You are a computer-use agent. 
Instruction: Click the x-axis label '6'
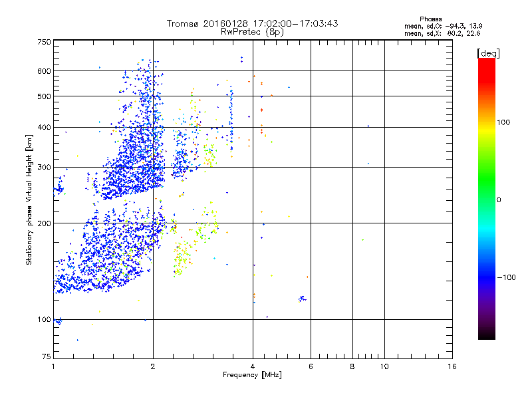coord(311,366)
